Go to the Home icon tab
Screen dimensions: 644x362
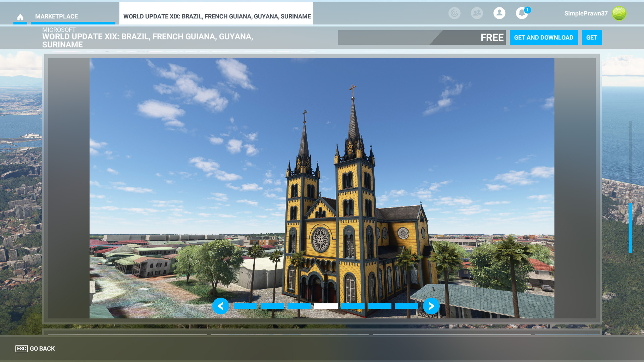[x=20, y=17]
